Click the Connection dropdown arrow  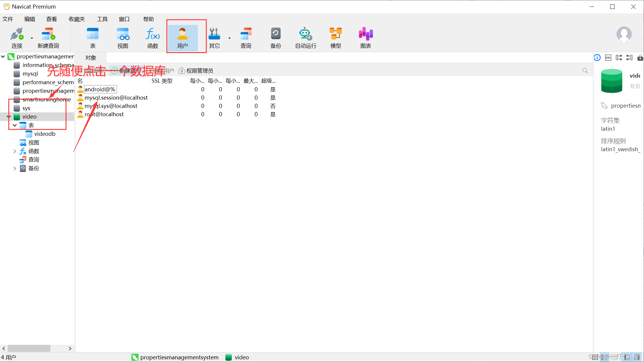coord(32,38)
